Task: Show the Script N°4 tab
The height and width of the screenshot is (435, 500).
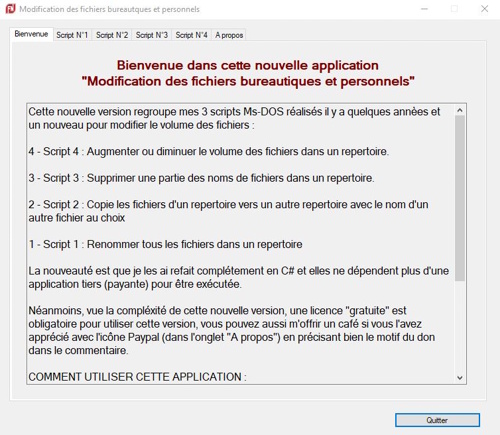Action: [x=191, y=35]
